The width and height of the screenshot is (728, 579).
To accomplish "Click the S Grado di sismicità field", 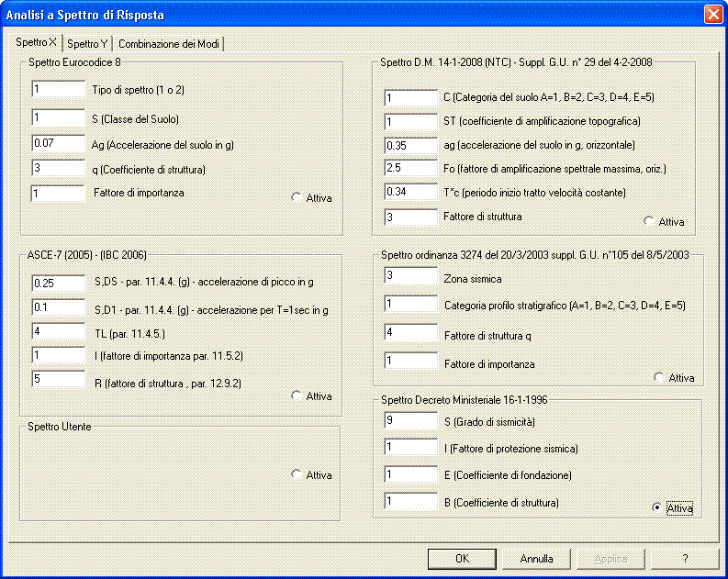I will click(410, 422).
